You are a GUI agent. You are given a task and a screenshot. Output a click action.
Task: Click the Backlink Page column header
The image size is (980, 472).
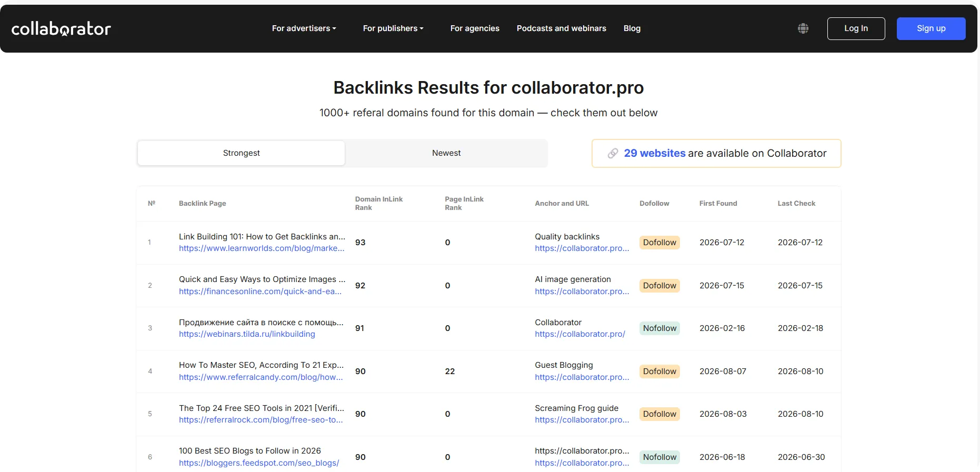click(x=202, y=204)
